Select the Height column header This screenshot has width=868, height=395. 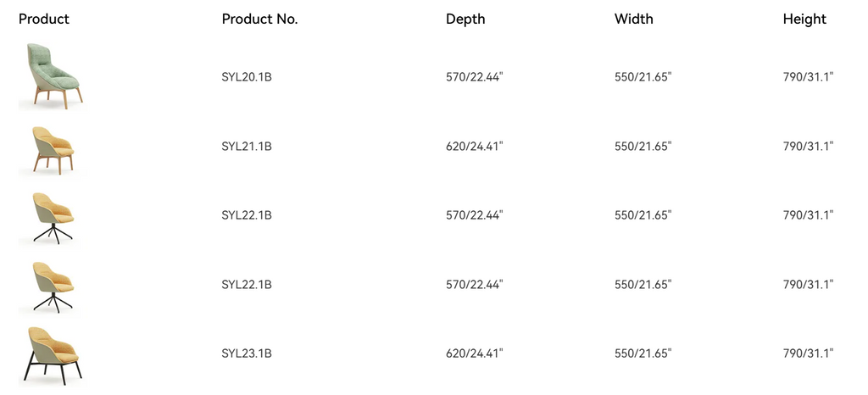click(804, 19)
